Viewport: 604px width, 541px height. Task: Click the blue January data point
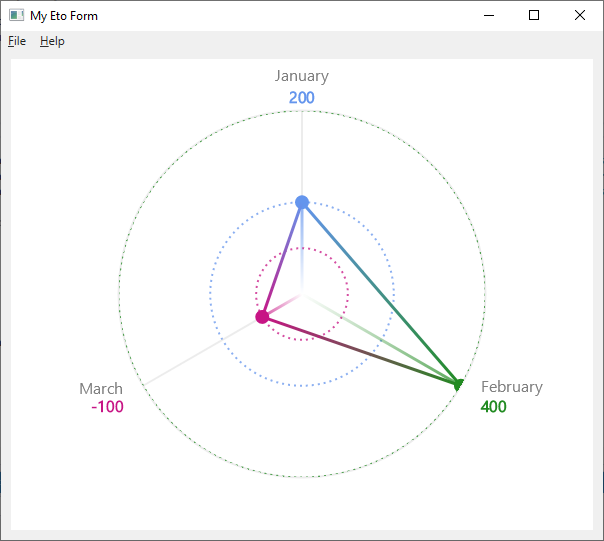pyautogui.click(x=302, y=202)
